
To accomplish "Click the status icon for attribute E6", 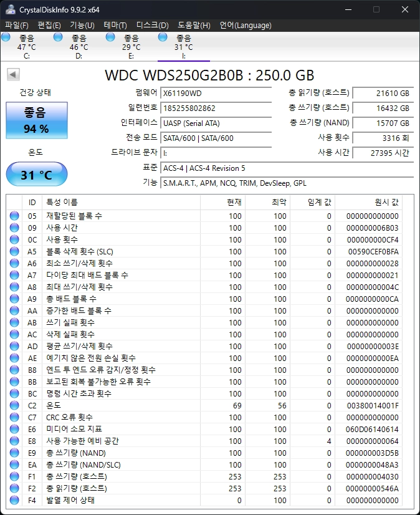I will (x=14, y=429).
